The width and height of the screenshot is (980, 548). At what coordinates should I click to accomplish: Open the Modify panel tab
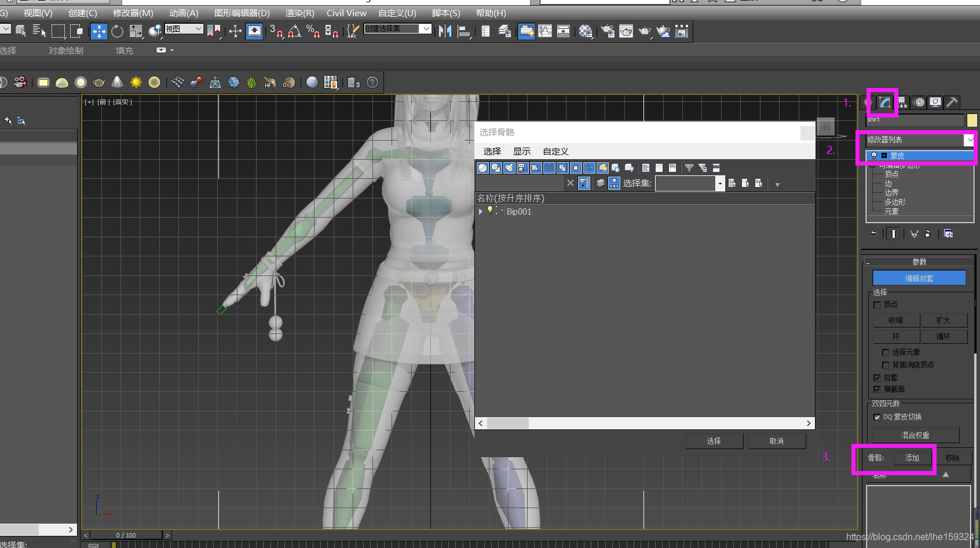(x=885, y=102)
